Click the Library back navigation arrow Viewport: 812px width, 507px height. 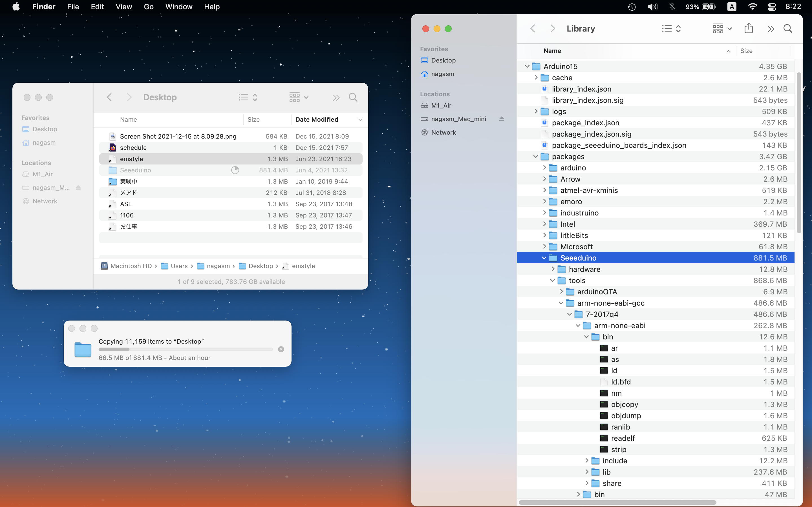(533, 28)
